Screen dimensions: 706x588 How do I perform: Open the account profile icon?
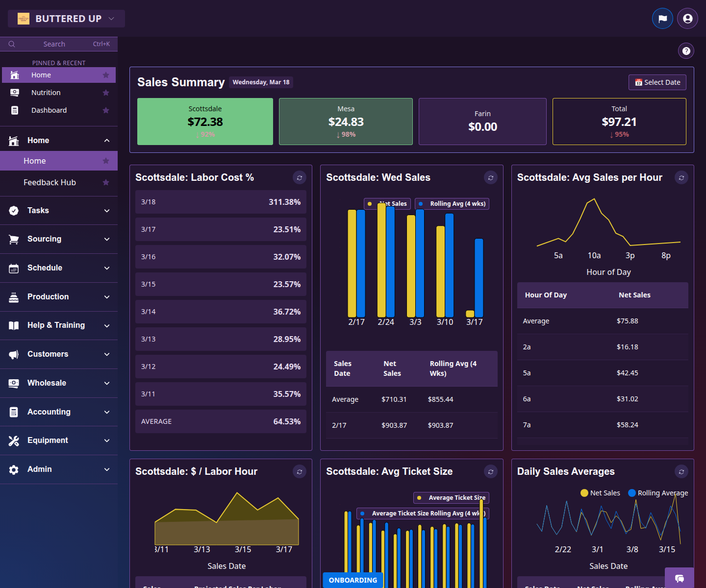point(687,18)
